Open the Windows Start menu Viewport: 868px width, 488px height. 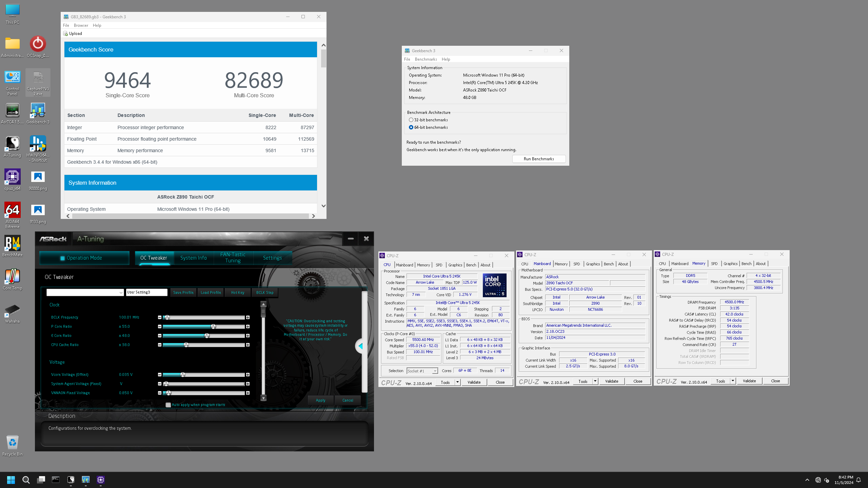click(x=11, y=480)
